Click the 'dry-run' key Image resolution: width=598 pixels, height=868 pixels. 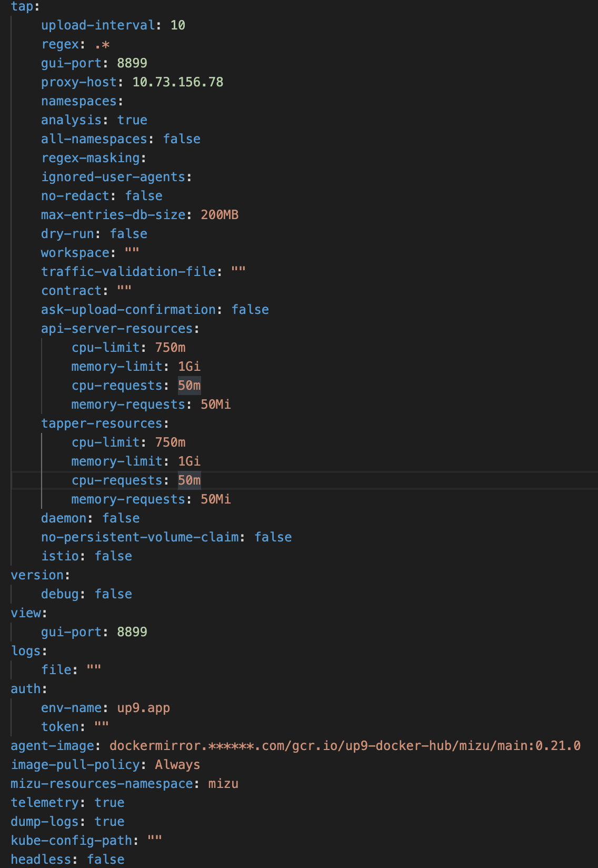click(68, 234)
